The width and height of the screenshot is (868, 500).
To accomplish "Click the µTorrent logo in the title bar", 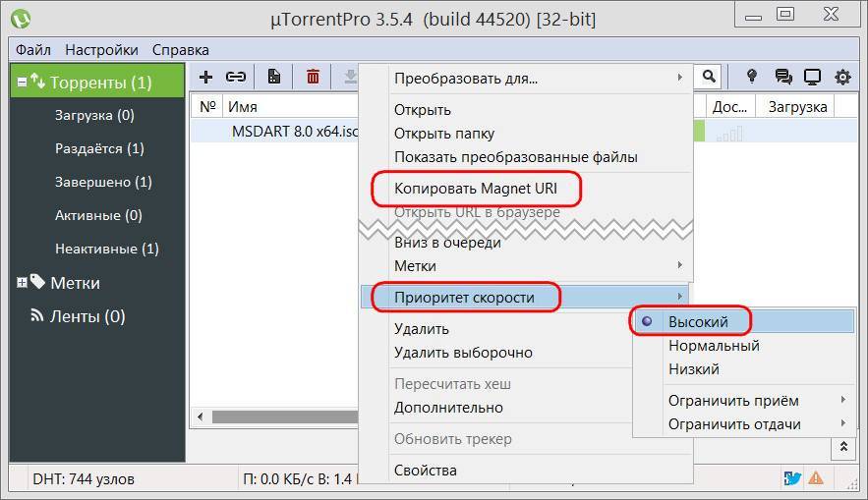I will (21, 19).
